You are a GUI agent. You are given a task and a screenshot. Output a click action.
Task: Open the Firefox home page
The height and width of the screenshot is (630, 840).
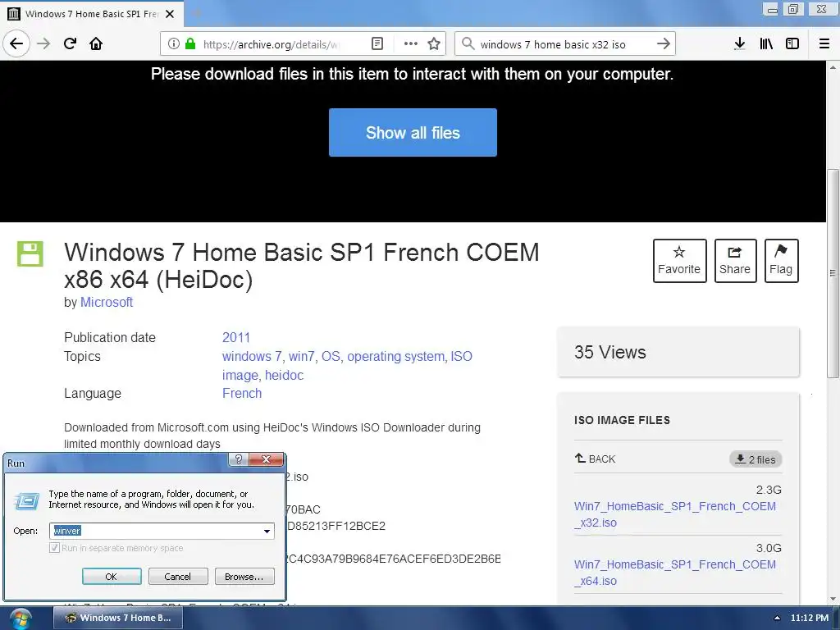pyautogui.click(x=96, y=43)
